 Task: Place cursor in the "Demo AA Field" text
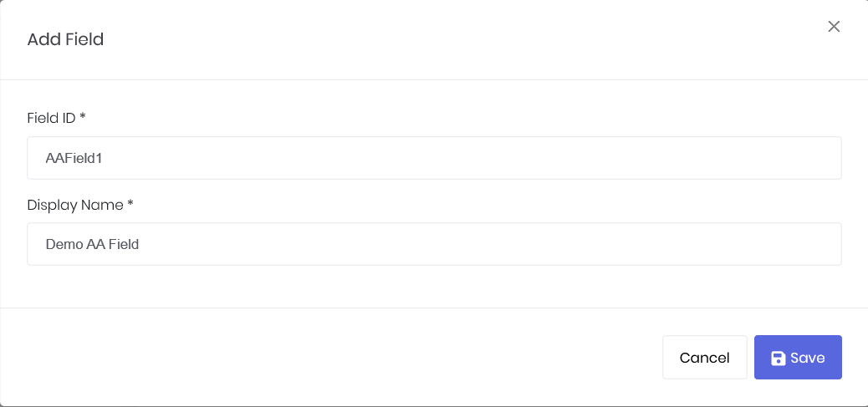tap(92, 244)
